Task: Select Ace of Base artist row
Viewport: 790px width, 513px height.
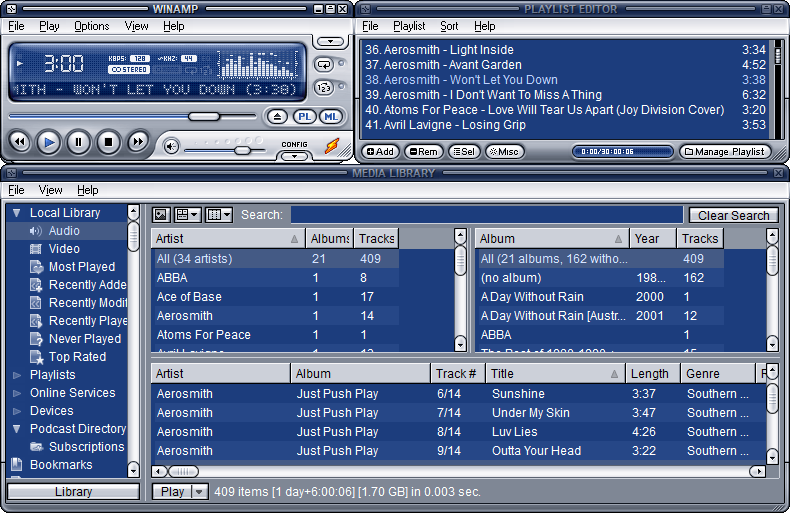Action: (x=275, y=297)
